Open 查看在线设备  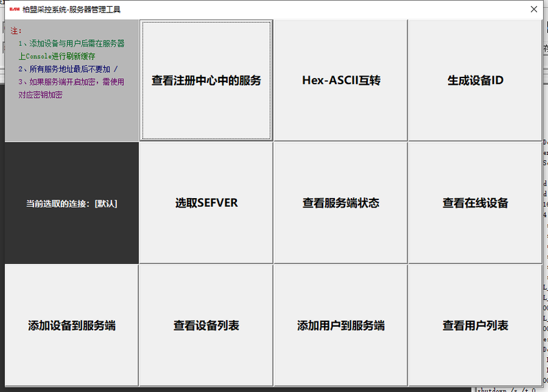point(475,203)
